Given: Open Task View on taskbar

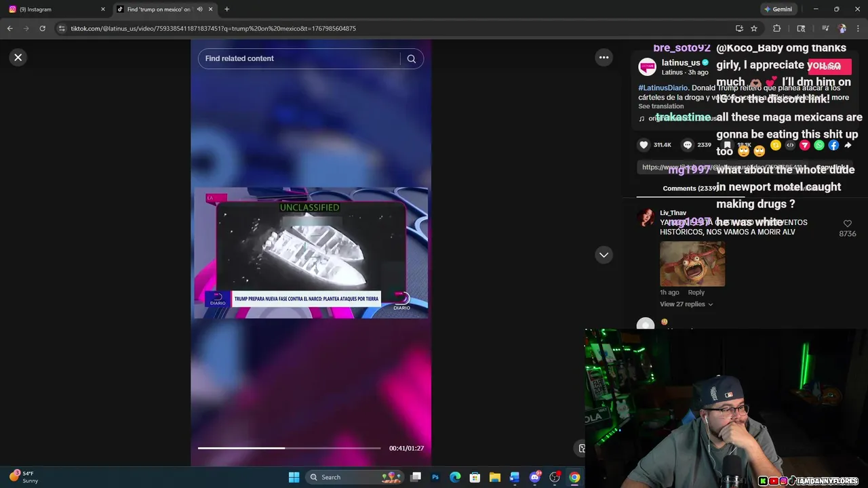Looking at the screenshot, I should point(416,477).
